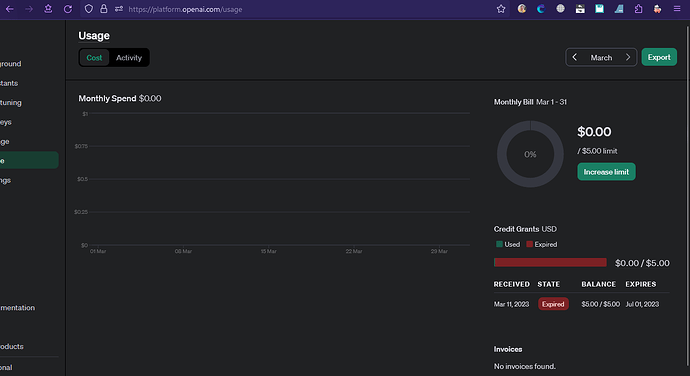This screenshot has height=376, width=690.
Task: Go to previous month with left chevron
Action: 575,57
